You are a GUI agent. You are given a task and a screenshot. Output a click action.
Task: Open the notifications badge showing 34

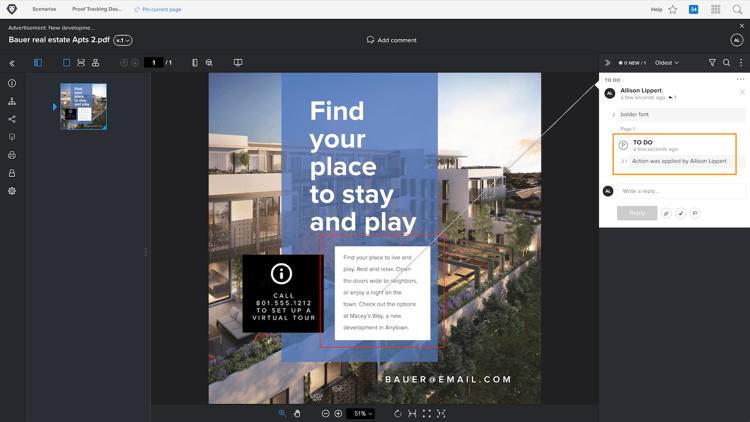[x=693, y=9]
